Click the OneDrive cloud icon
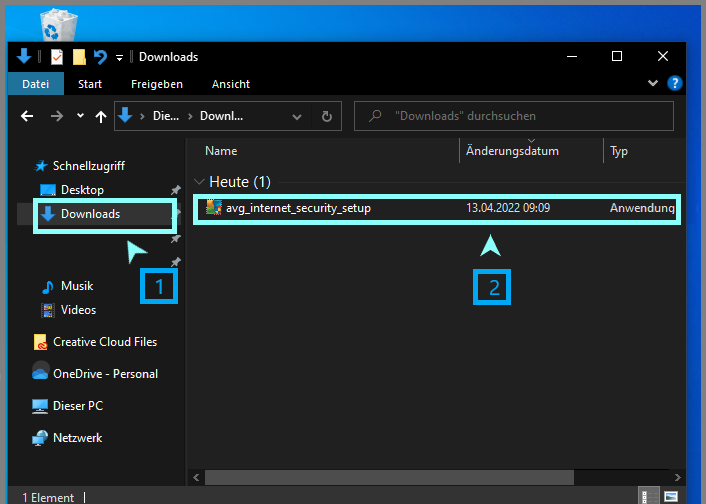 coord(40,373)
